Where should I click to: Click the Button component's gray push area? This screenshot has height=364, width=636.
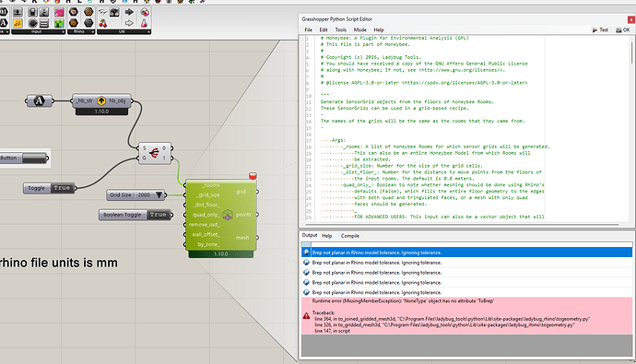click(x=34, y=159)
